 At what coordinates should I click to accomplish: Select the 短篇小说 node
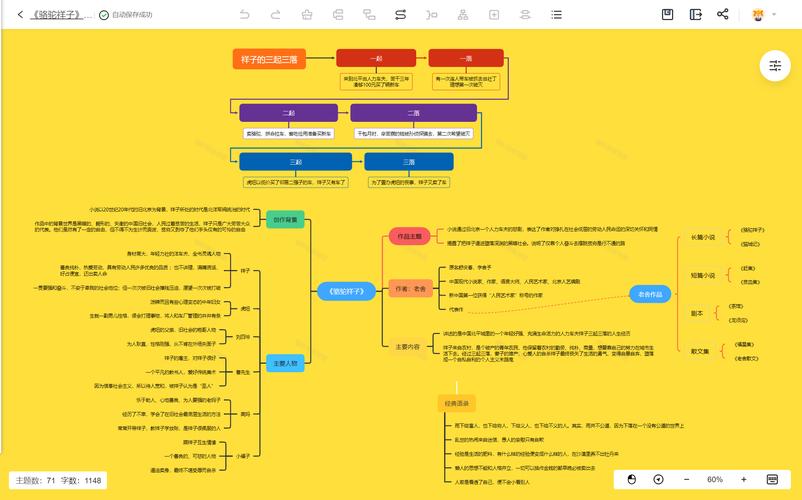[x=703, y=276]
